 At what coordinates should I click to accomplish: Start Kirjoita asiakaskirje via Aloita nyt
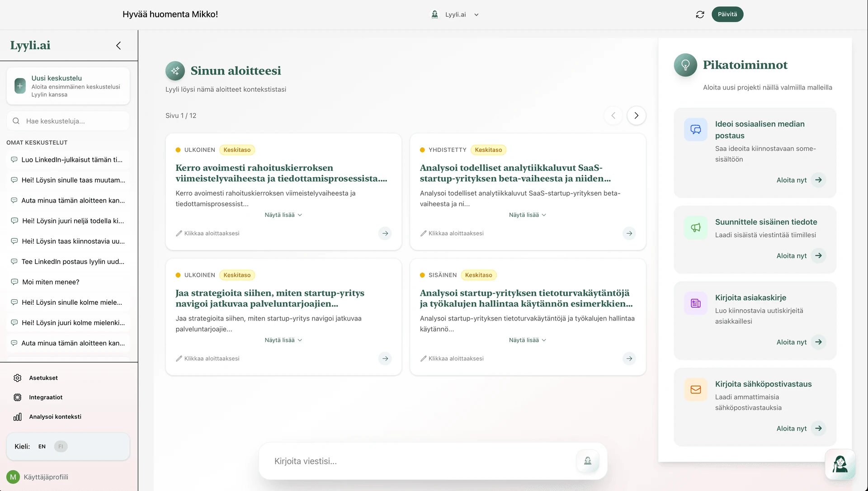pyautogui.click(x=800, y=342)
